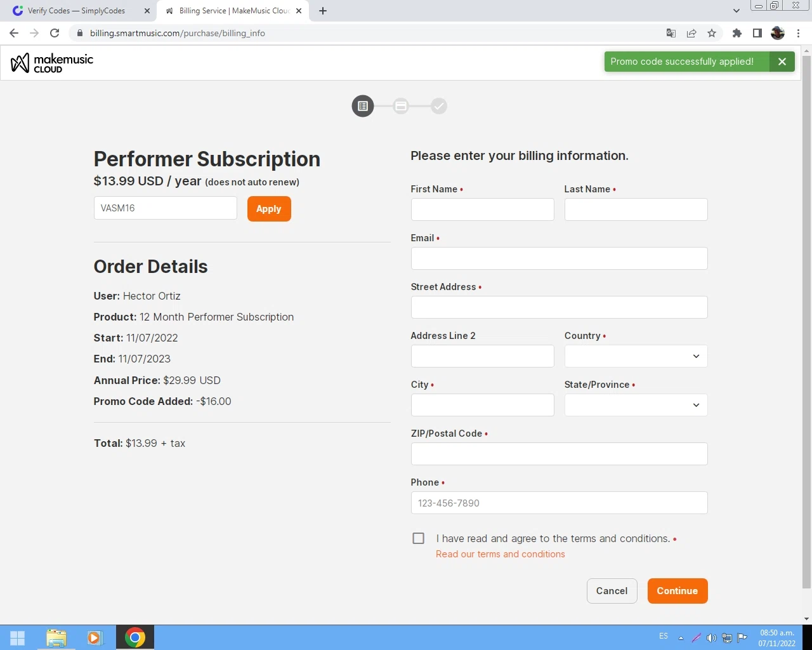The height and width of the screenshot is (650, 812).
Task: View site security lock icon
Action: [x=79, y=33]
